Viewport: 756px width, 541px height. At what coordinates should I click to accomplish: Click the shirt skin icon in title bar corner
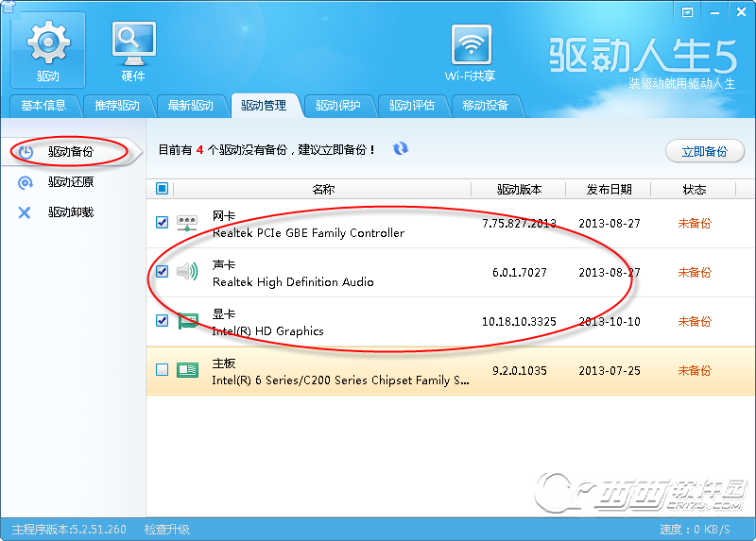tap(9, 7)
